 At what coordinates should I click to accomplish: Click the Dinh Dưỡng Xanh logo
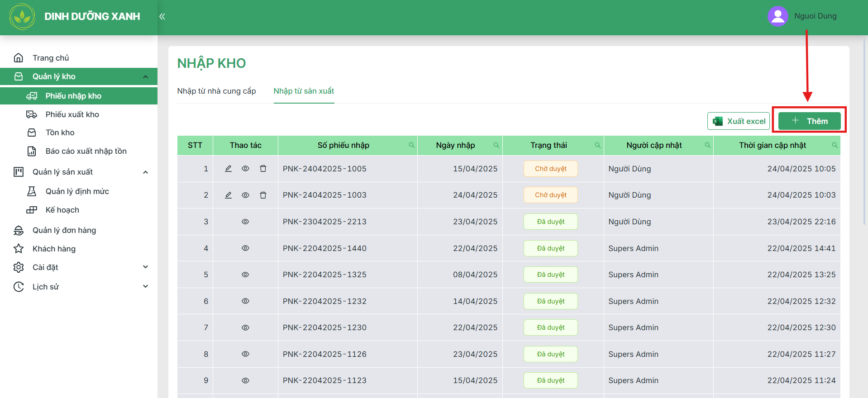pyautogui.click(x=22, y=17)
